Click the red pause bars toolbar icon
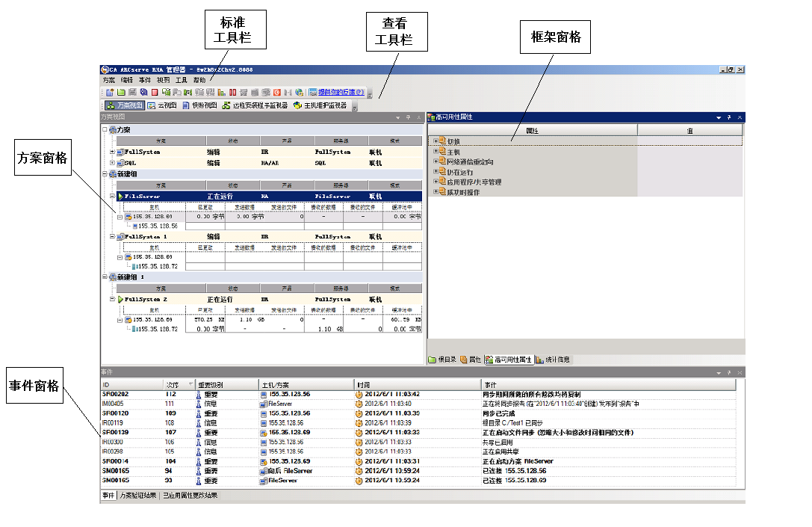 pyautogui.click(x=233, y=93)
